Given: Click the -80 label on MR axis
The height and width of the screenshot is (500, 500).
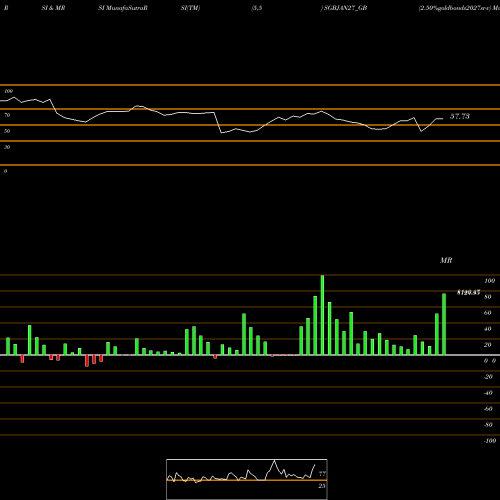Looking at the screenshot, I should [x=488, y=425].
